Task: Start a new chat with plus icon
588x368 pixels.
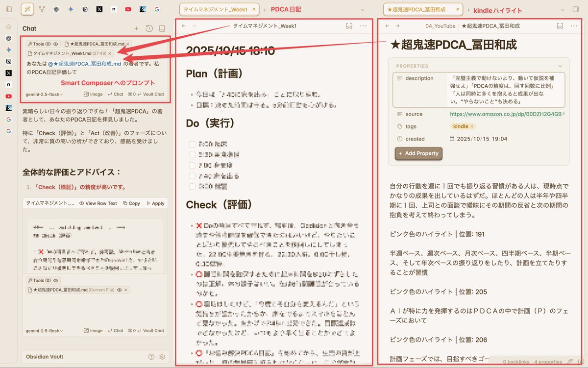Action: (x=136, y=28)
